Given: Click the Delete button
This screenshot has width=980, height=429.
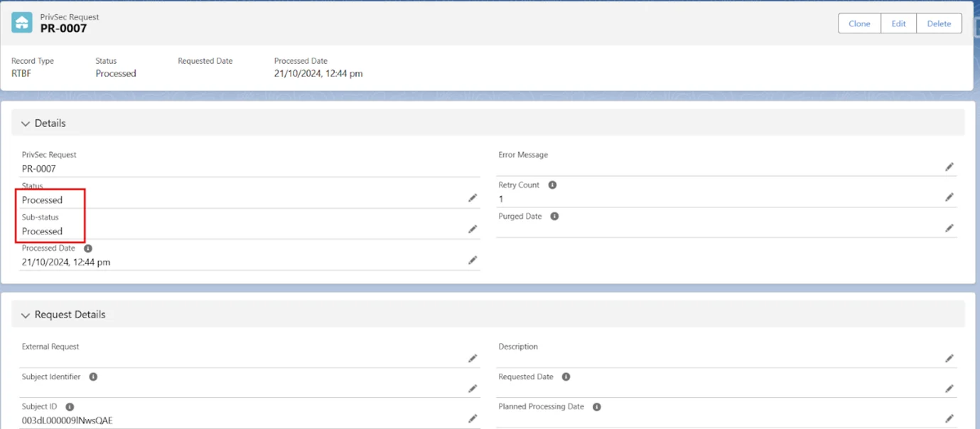Looking at the screenshot, I should tap(939, 23).
